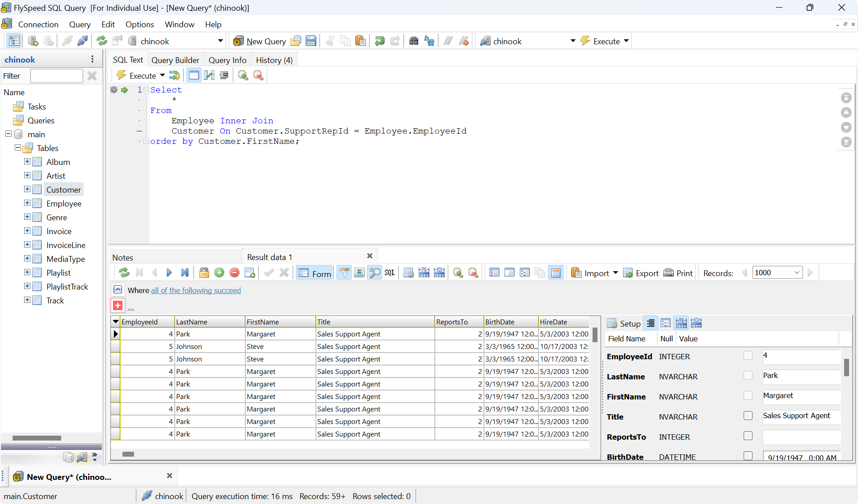Click the SQL filter icon in results toolbar
858x504 pixels.
pyautogui.click(x=390, y=273)
